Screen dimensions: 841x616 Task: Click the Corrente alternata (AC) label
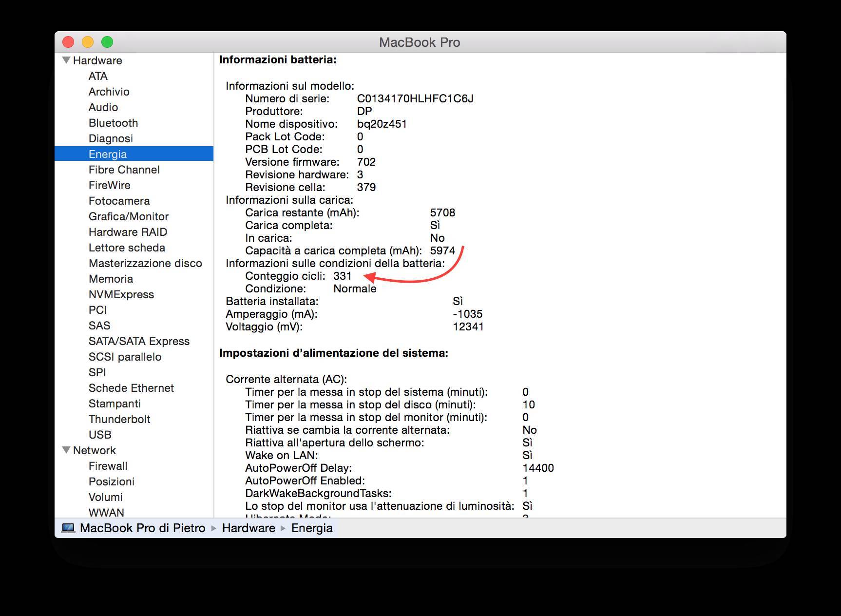point(287,379)
